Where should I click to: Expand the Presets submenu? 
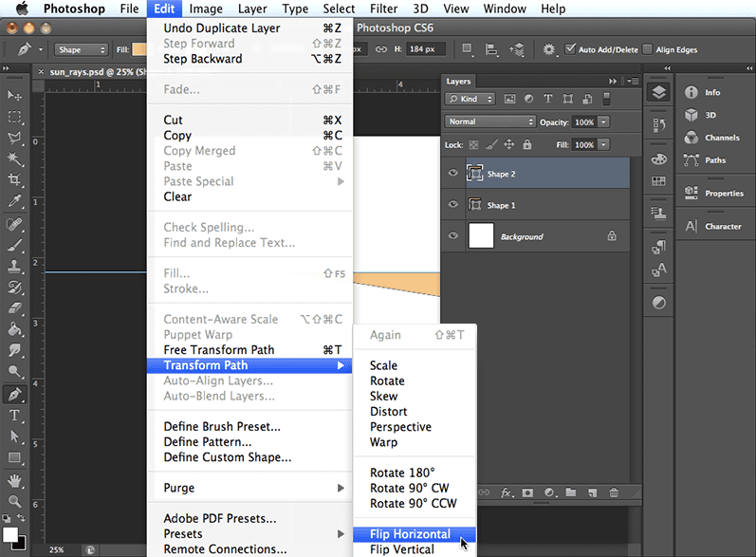click(x=249, y=534)
